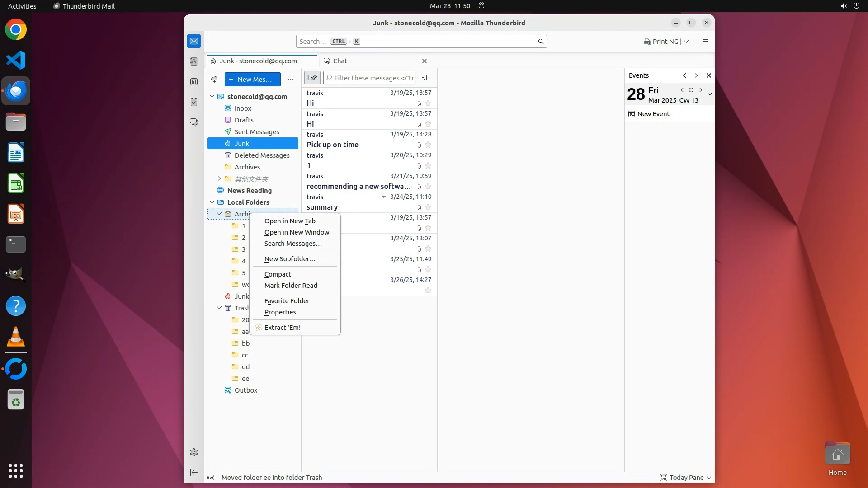Open the Address Book space icon
The width and height of the screenshot is (868, 488).
pyautogui.click(x=194, y=61)
